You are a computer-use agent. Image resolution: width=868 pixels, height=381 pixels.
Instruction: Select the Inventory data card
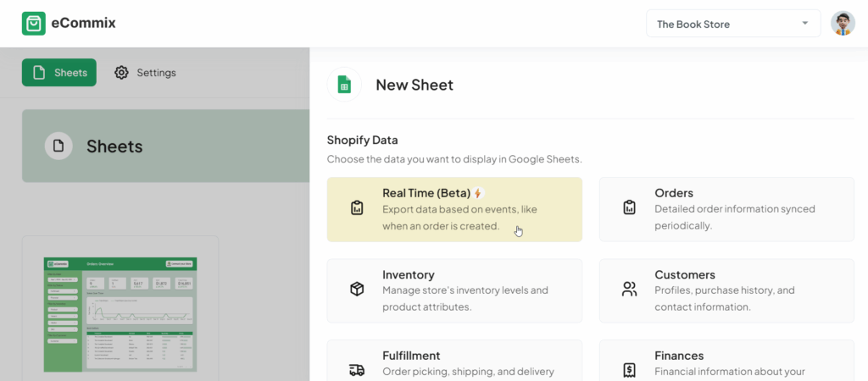coord(454,291)
